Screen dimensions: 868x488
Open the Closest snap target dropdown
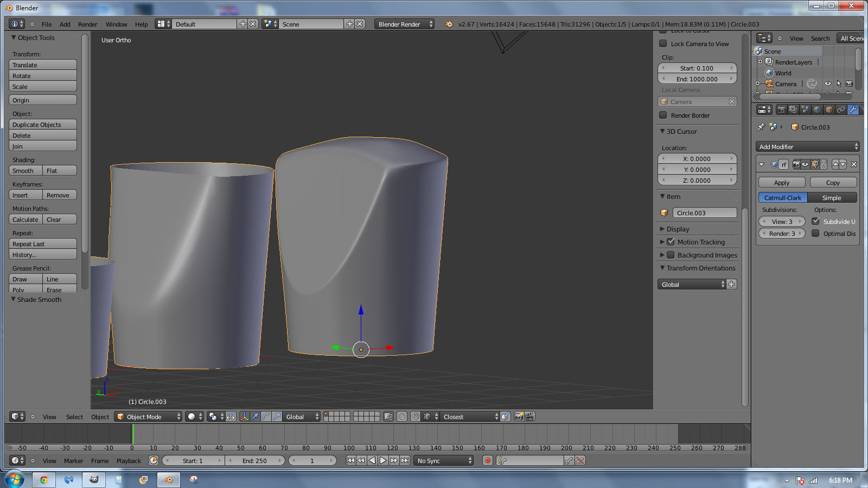coord(469,416)
